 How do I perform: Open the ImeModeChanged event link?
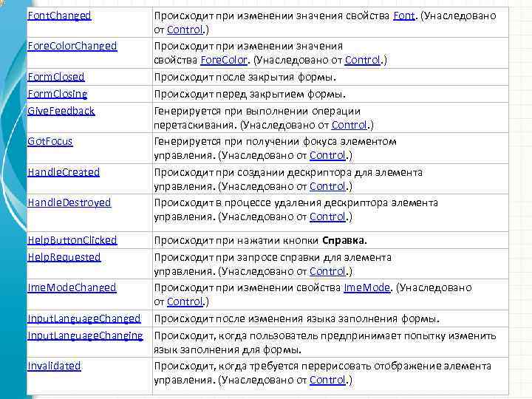(x=72, y=287)
